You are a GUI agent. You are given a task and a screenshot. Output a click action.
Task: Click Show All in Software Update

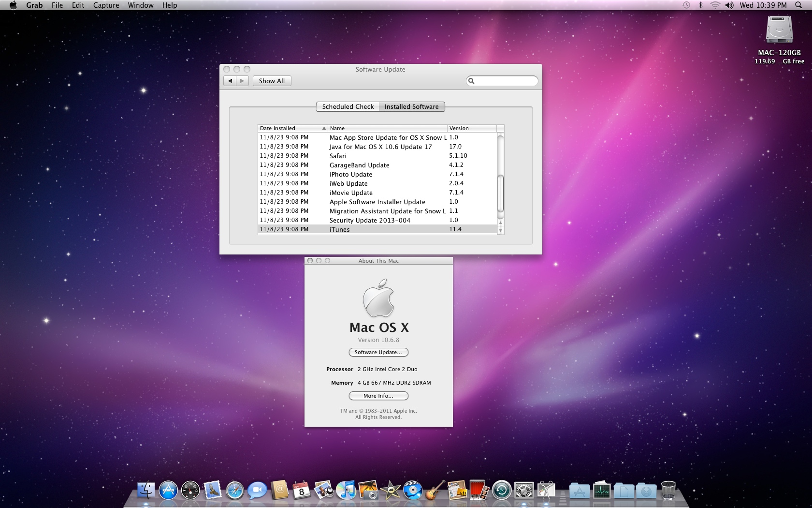click(272, 81)
